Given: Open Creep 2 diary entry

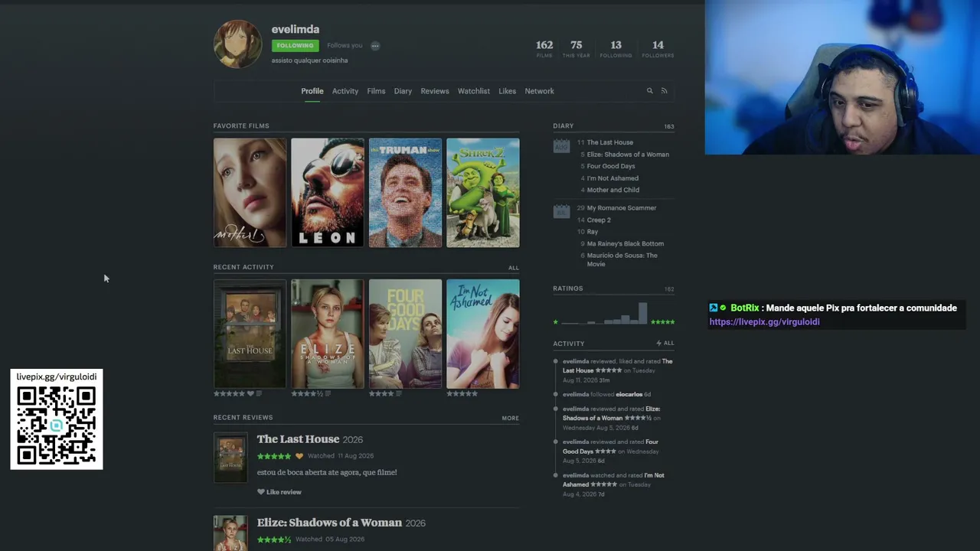Looking at the screenshot, I should [599, 220].
